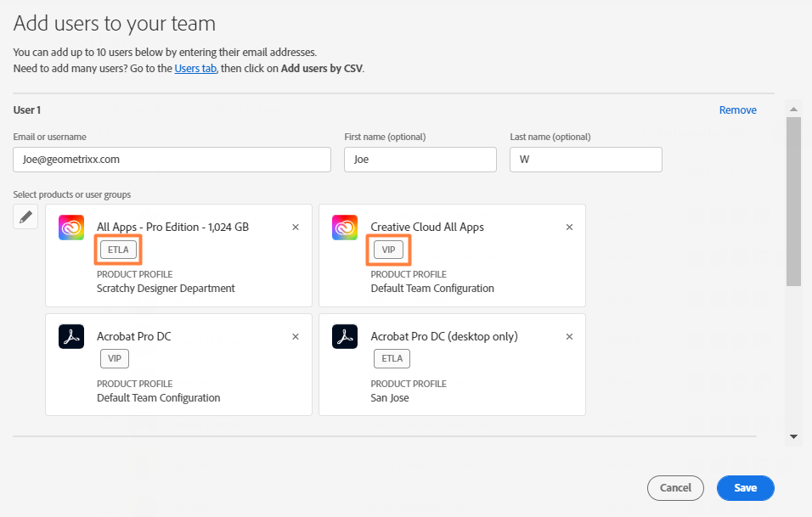This screenshot has width=812, height=517.
Task: Click the VIP badge under Acrobat Pro DC
Action: click(115, 359)
